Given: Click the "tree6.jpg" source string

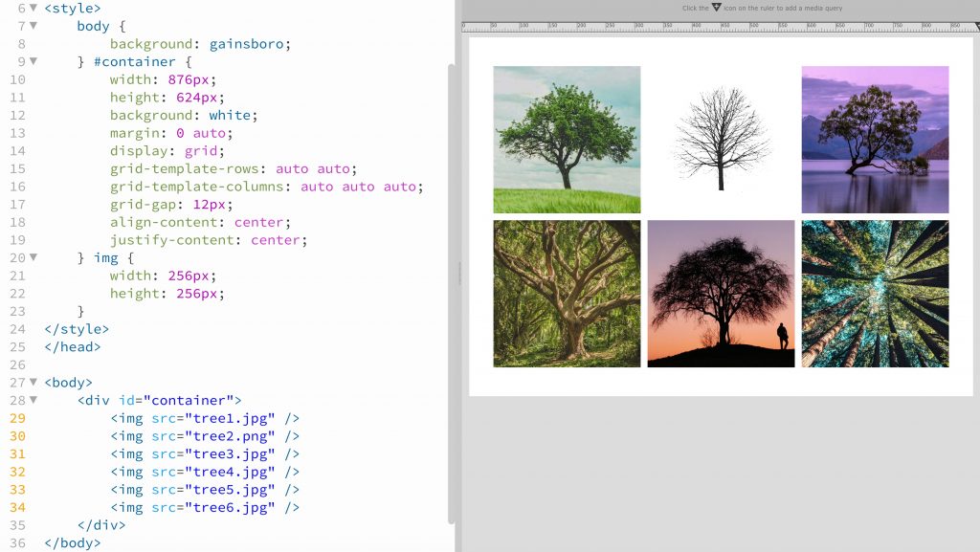Looking at the screenshot, I should tap(230, 508).
